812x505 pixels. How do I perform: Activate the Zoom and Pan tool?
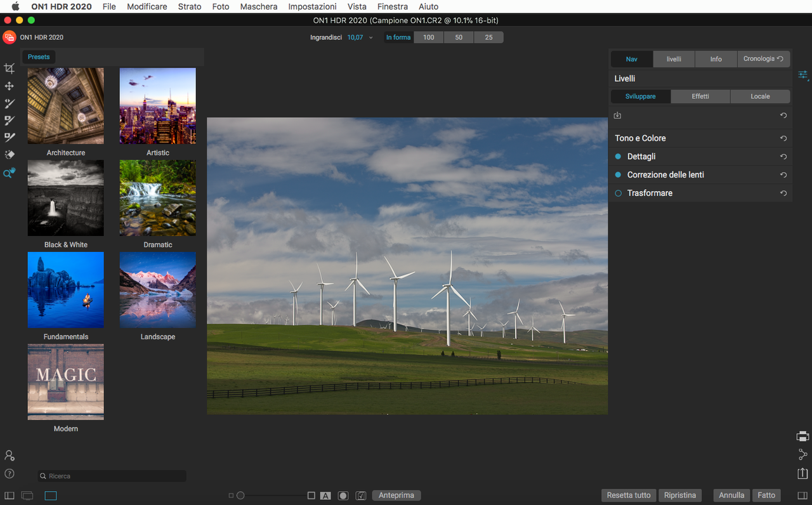click(x=9, y=173)
